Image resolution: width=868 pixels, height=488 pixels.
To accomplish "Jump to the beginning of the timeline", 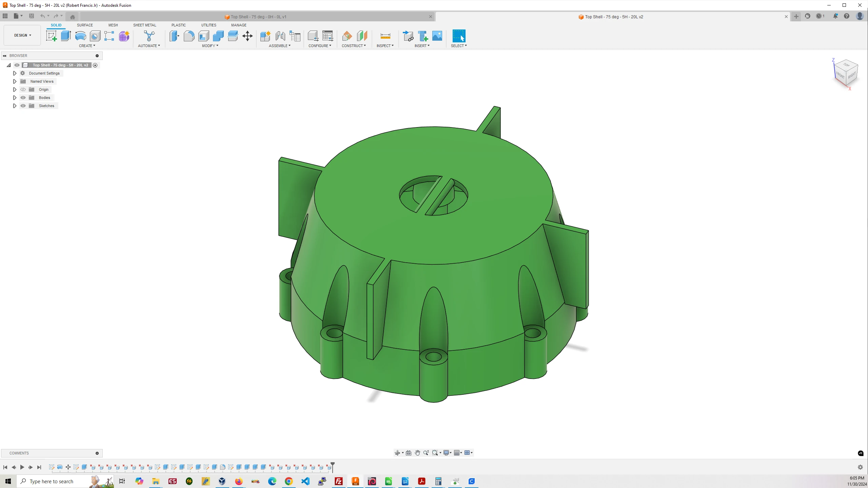I will [x=5, y=467].
